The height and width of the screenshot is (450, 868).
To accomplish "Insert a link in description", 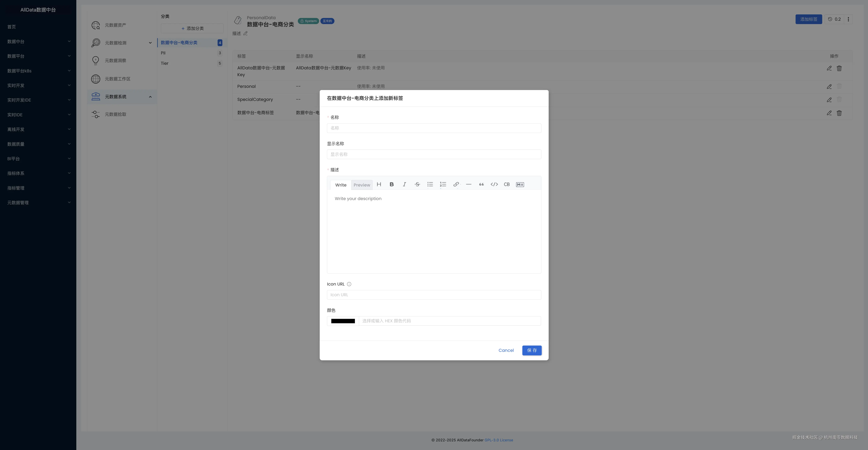I will [456, 184].
